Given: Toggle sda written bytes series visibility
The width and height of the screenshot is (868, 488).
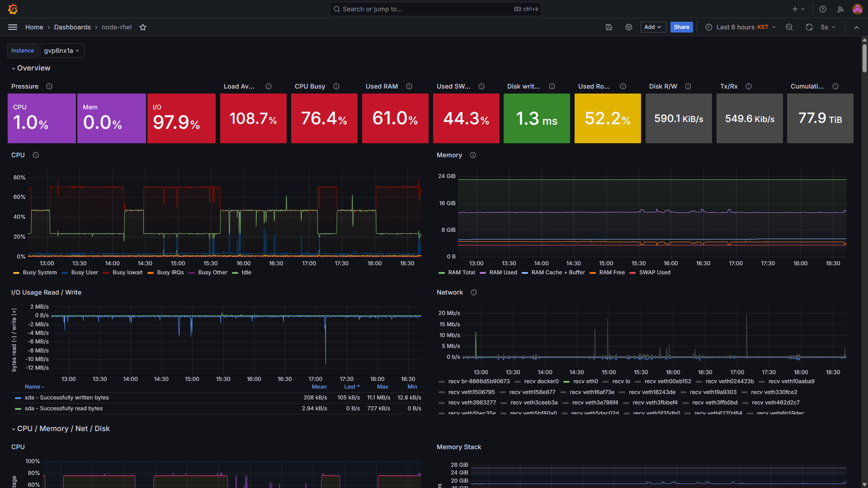Looking at the screenshot, I should pyautogui.click(x=66, y=398).
